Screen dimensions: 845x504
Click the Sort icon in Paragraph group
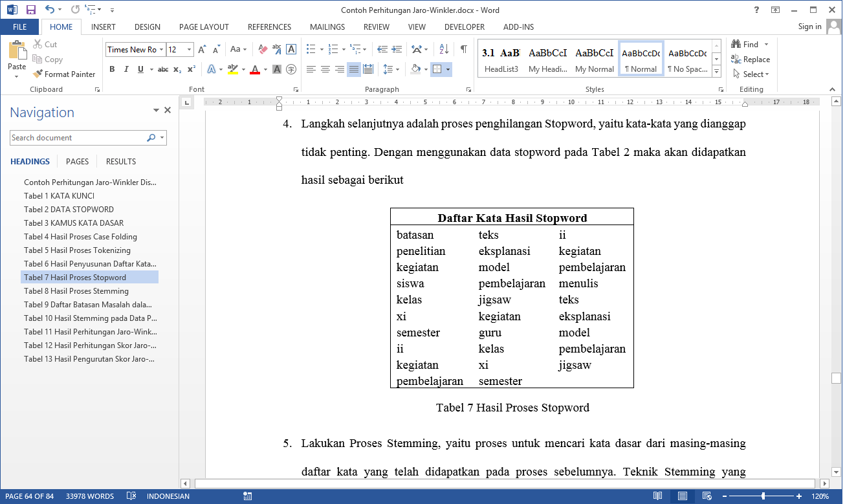(x=444, y=49)
